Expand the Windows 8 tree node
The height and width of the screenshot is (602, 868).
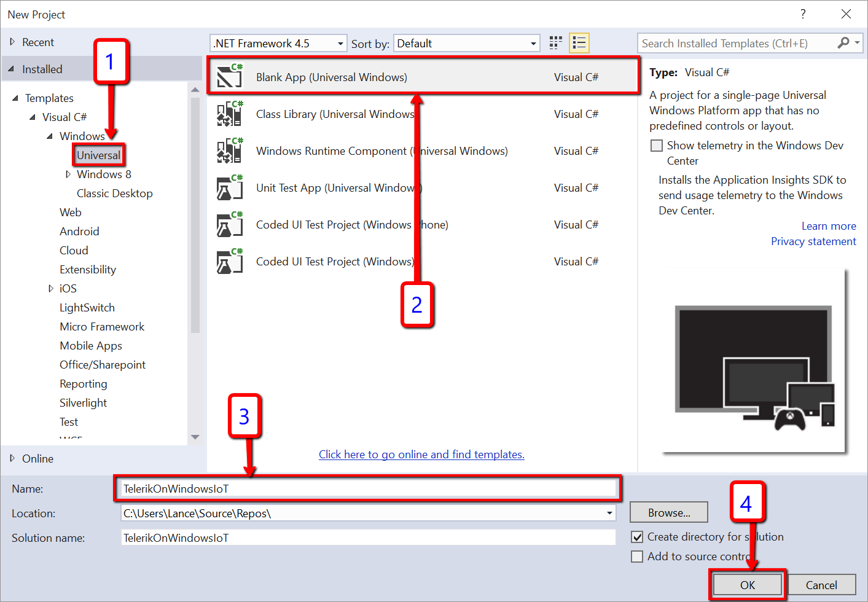68,174
